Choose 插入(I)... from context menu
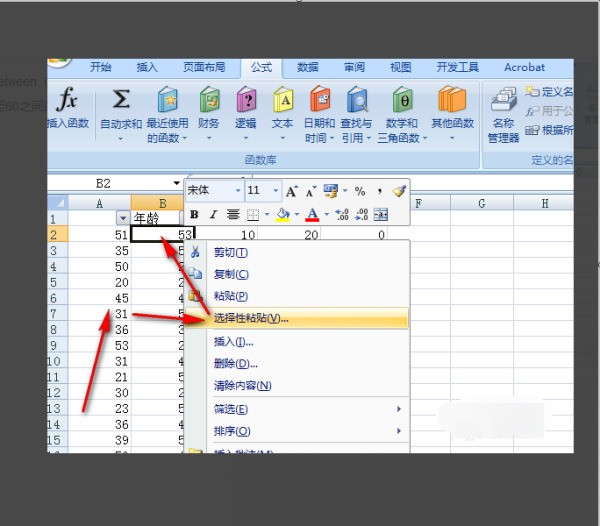This screenshot has width=600, height=526. coord(297,342)
